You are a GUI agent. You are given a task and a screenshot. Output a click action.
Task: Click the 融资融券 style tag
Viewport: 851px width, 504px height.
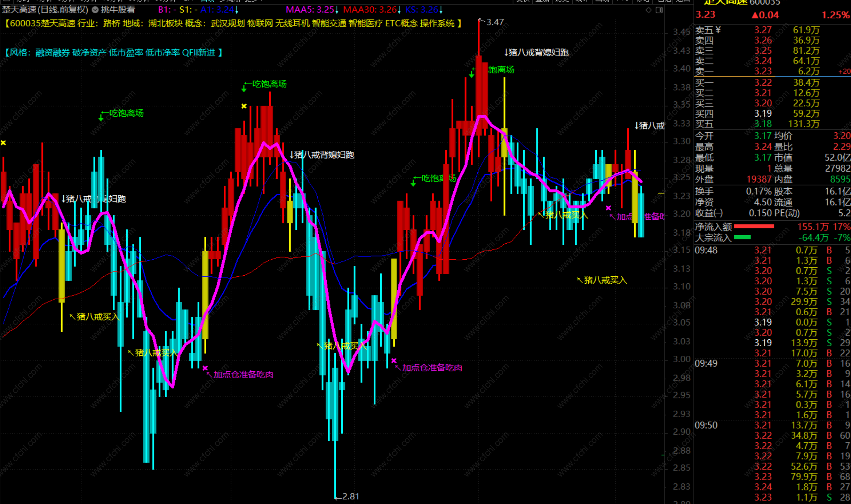(53, 53)
